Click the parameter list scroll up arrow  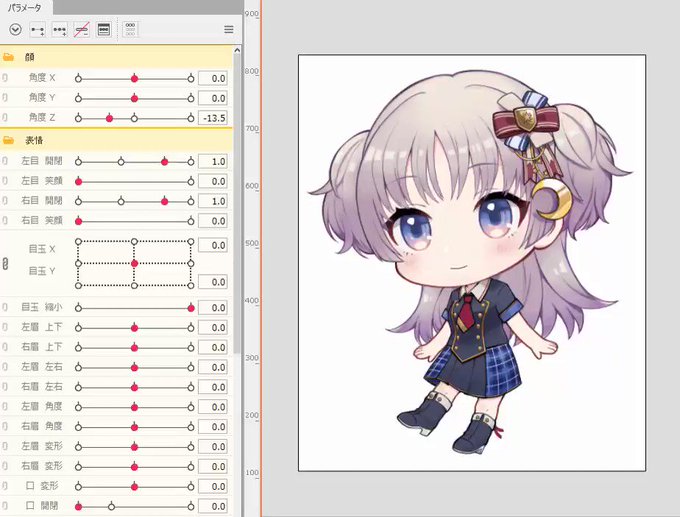click(x=237, y=51)
